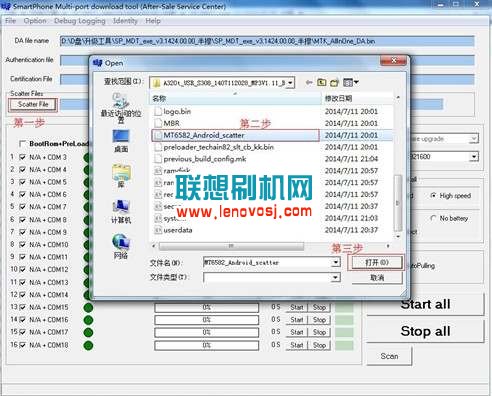492x396 pixels.
Task: Open the Debug Logging menu
Action: 80,21
